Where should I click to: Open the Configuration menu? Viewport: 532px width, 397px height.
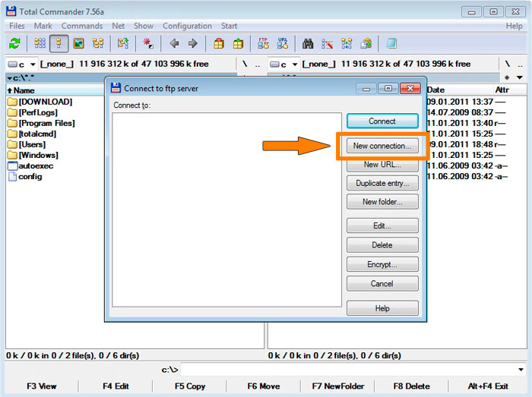pos(187,26)
